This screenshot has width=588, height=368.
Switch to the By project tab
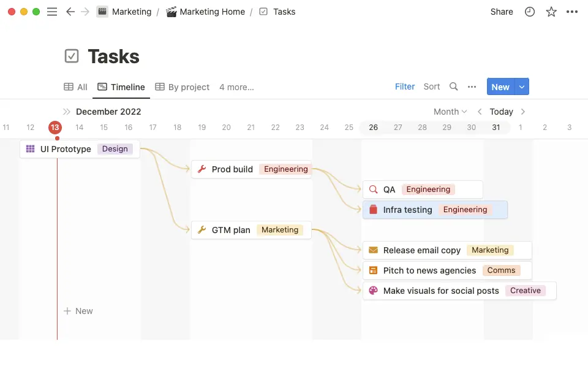182,86
